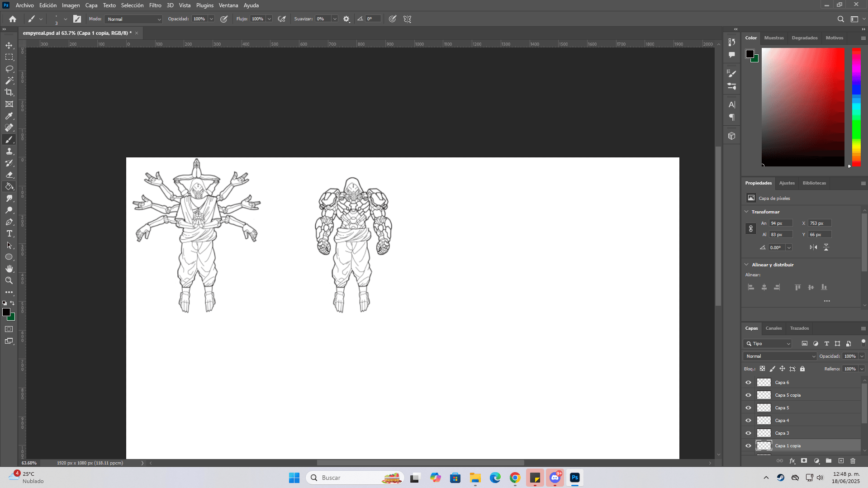Click the delete layer trash icon
The height and width of the screenshot is (488, 868).
click(x=853, y=461)
